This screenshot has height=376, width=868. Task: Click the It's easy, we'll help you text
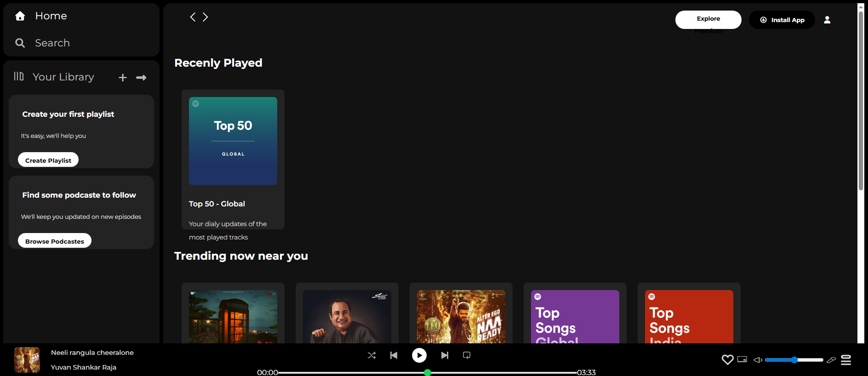(x=53, y=136)
